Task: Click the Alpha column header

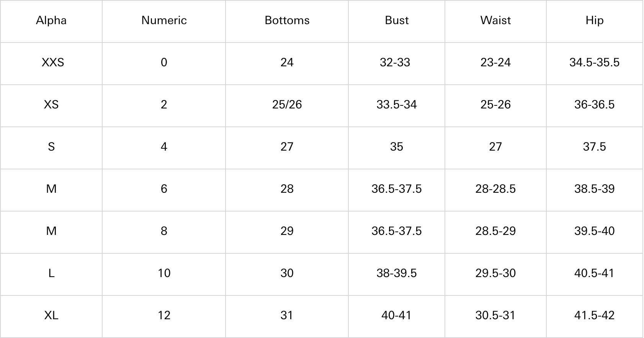Action: click(x=51, y=20)
